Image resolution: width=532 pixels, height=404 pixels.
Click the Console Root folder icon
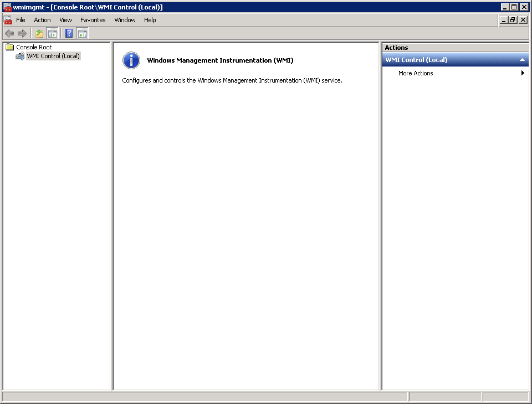(x=10, y=47)
